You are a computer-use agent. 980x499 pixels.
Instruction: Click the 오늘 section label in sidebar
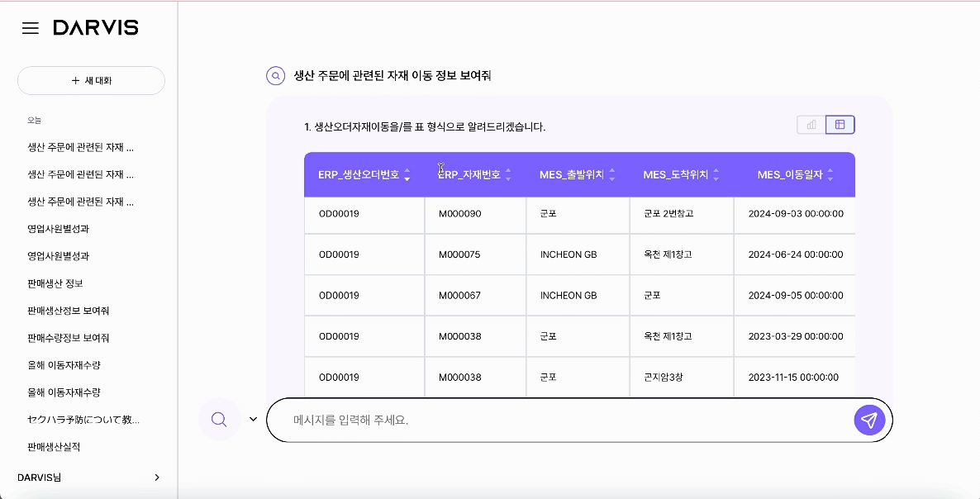point(34,119)
